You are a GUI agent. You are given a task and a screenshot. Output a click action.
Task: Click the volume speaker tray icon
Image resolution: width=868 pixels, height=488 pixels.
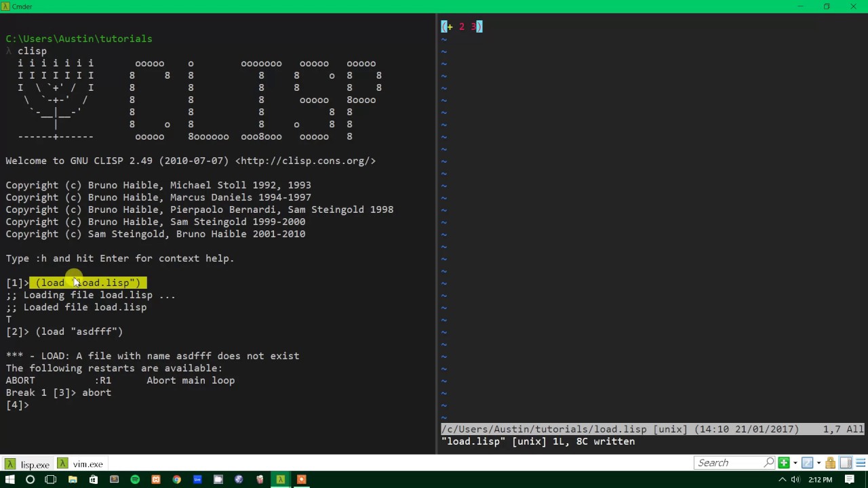(x=795, y=480)
